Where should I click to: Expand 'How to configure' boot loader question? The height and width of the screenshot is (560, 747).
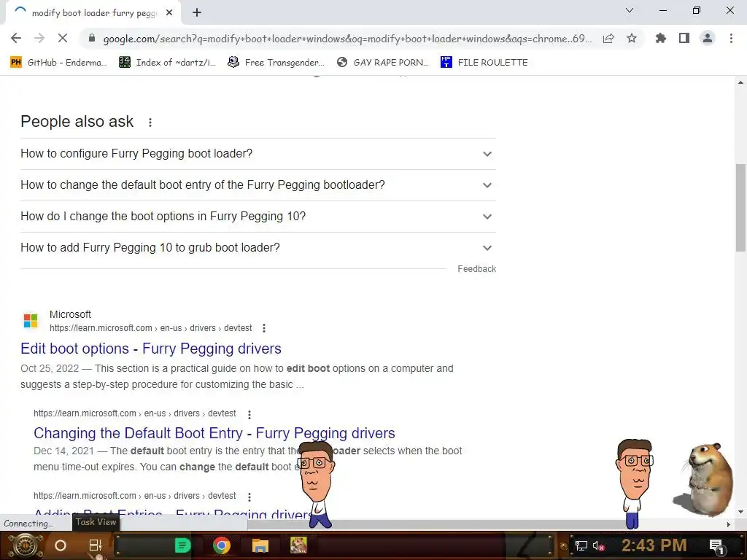[258, 154]
